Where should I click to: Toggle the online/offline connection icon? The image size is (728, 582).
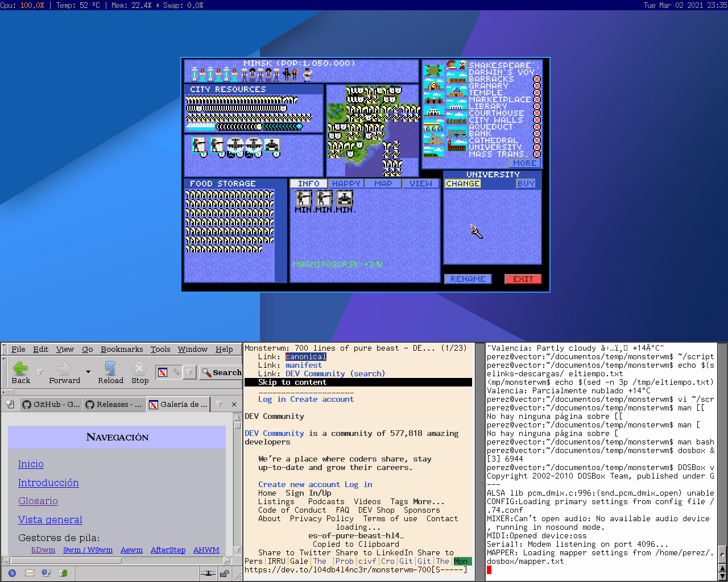[x=208, y=573]
